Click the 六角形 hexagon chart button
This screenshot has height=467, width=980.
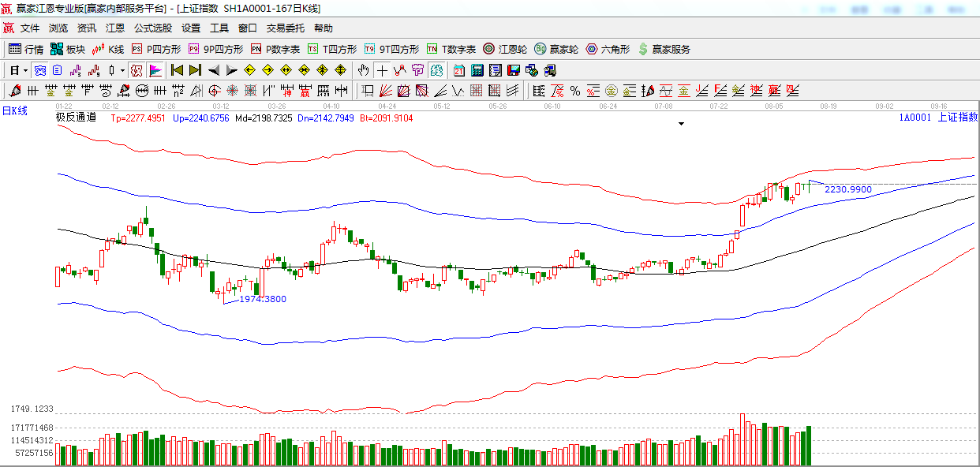608,49
